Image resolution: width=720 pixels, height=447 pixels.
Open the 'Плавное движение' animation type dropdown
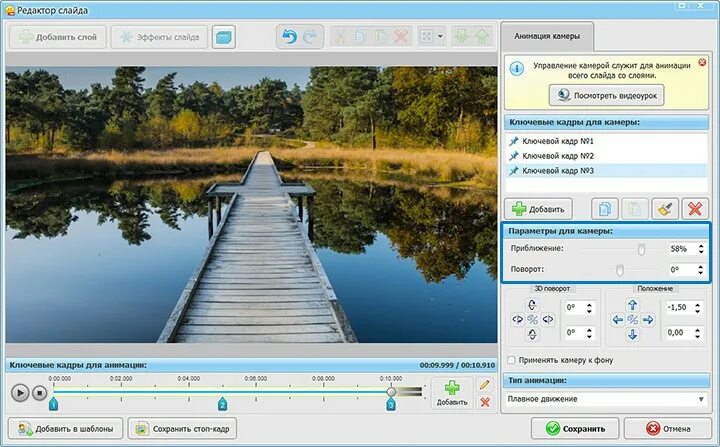(x=605, y=399)
